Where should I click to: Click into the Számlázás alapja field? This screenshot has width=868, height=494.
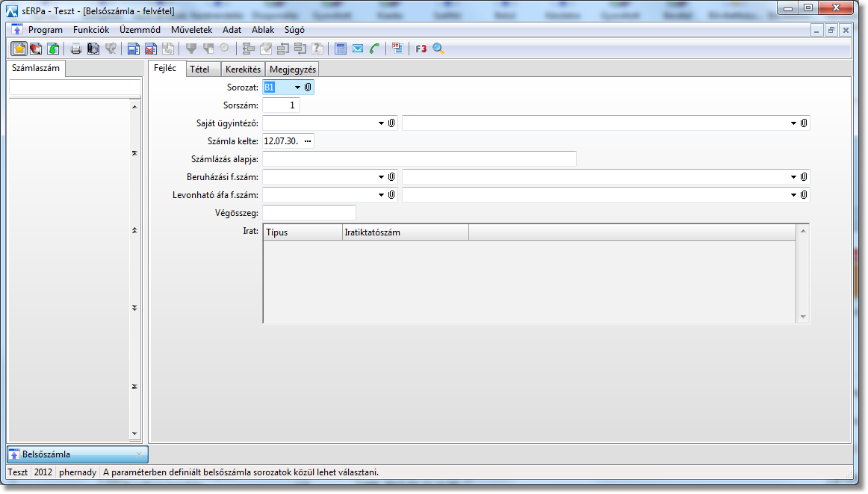pyautogui.click(x=419, y=159)
